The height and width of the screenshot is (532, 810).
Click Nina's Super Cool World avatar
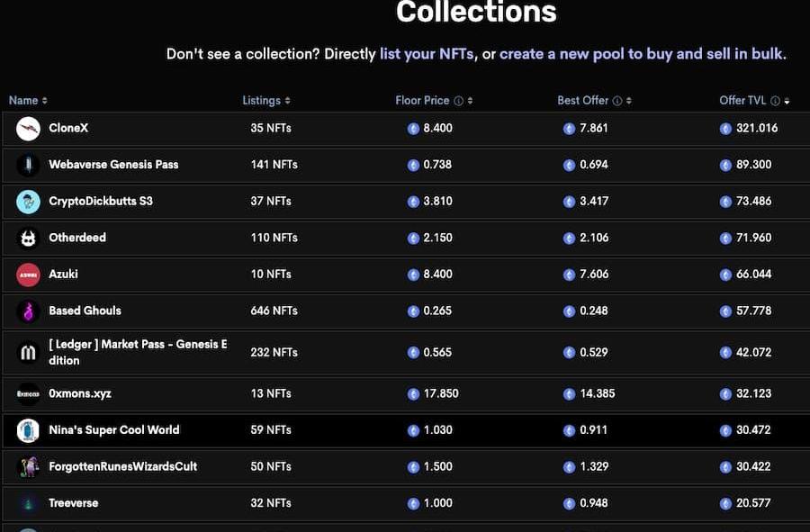pos(28,431)
